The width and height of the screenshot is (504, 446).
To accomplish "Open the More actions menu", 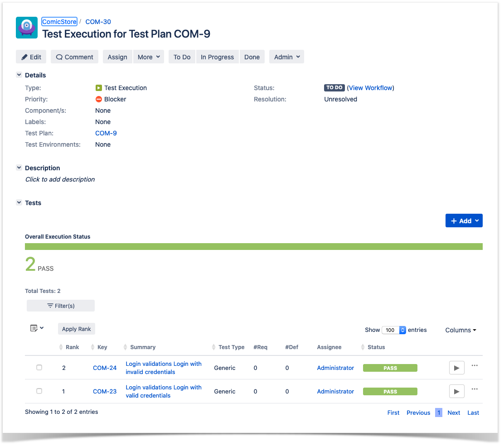I will 149,57.
